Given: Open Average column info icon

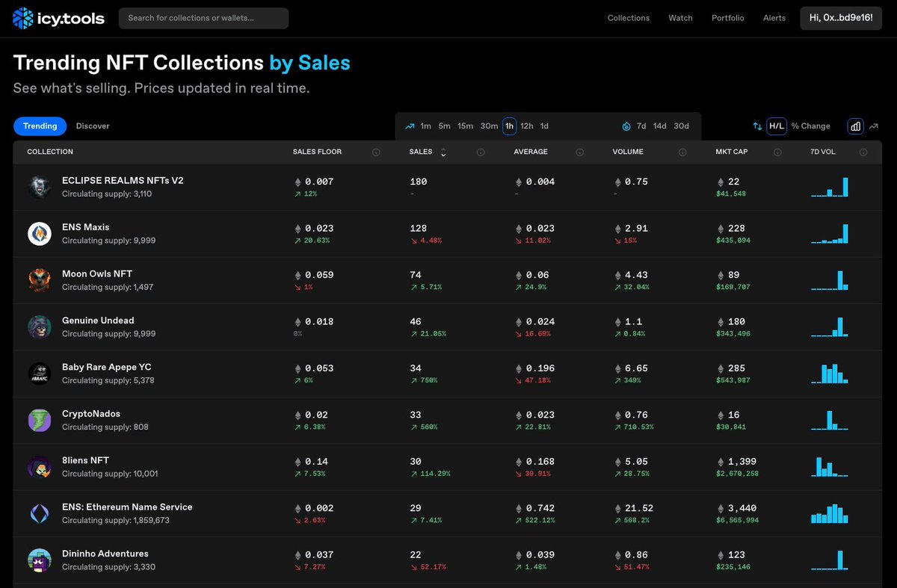Looking at the screenshot, I should click(x=580, y=152).
